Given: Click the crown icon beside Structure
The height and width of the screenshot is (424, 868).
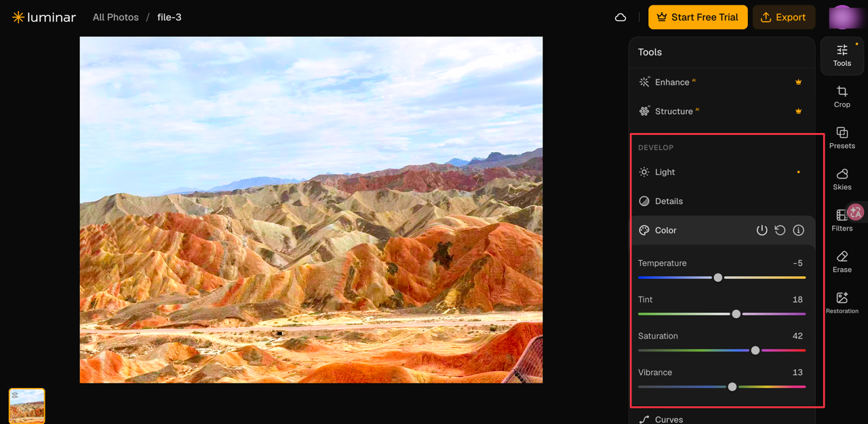Looking at the screenshot, I should coord(798,111).
